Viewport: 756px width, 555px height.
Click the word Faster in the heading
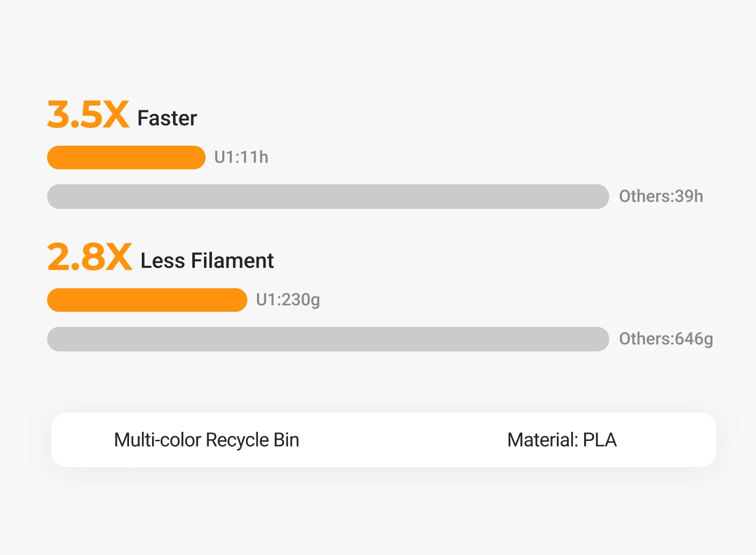click(167, 118)
